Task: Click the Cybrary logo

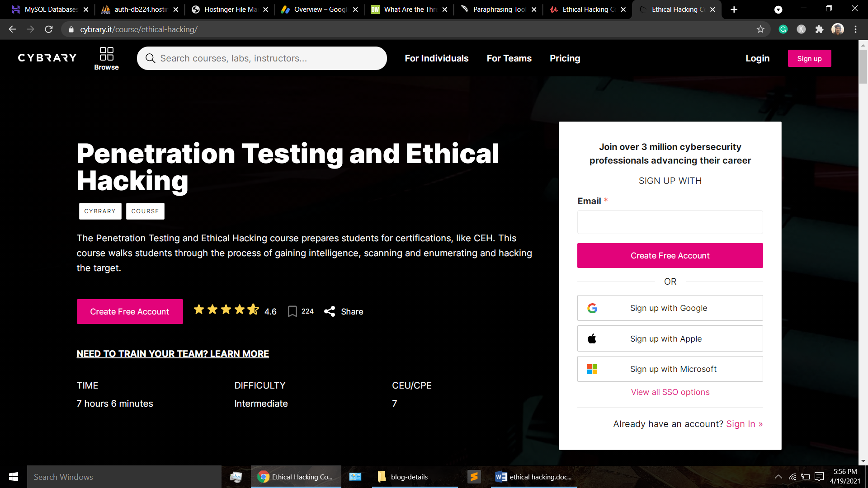Action: tap(47, 58)
